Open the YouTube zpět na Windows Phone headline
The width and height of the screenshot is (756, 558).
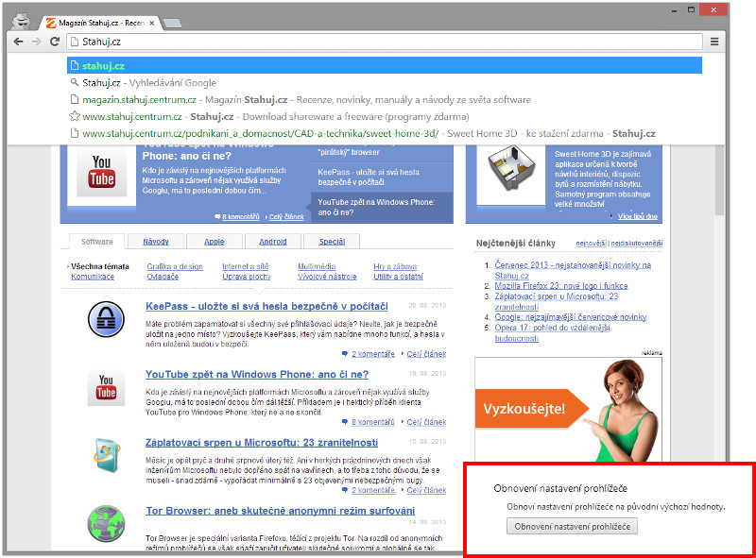pos(257,375)
